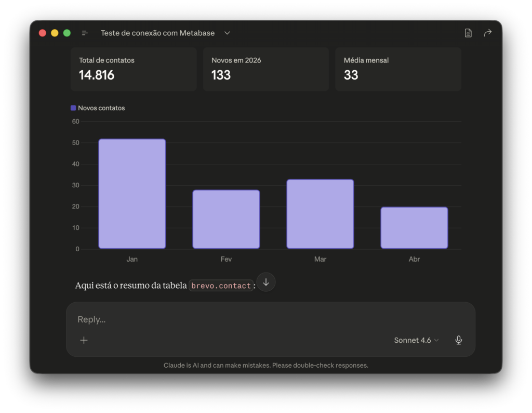Click the Abr bar in chart

coord(414,228)
